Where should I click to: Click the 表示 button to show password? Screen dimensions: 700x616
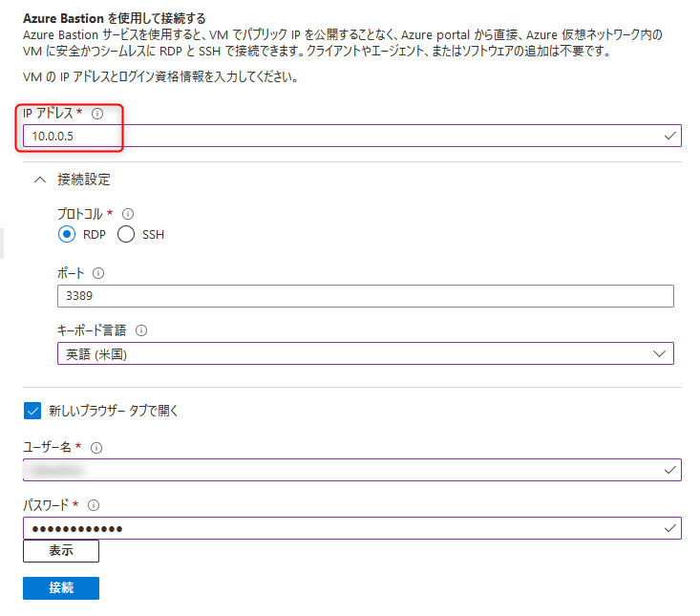pyautogui.click(x=61, y=550)
